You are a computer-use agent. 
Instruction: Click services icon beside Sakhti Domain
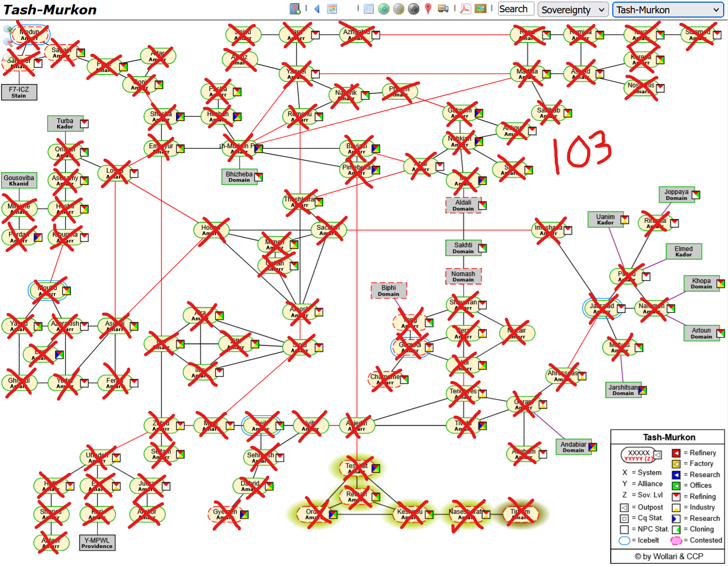click(x=483, y=248)
